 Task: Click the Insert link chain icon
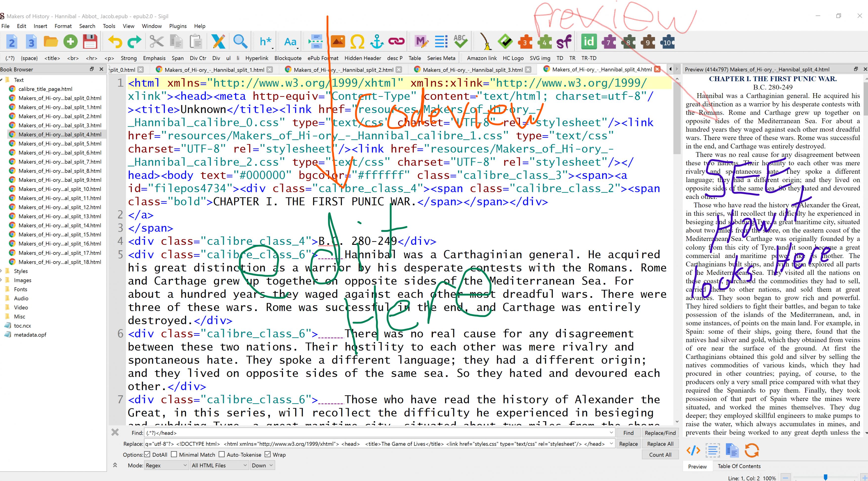pos(396,42)
